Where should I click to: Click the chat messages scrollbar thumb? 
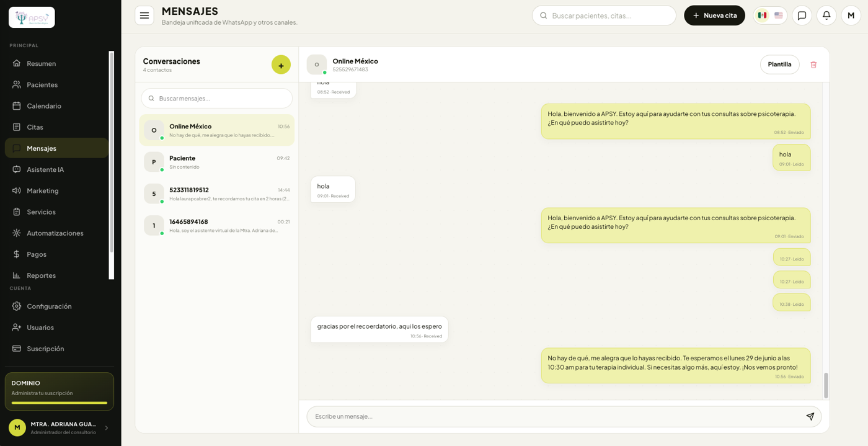coord(826,385)
